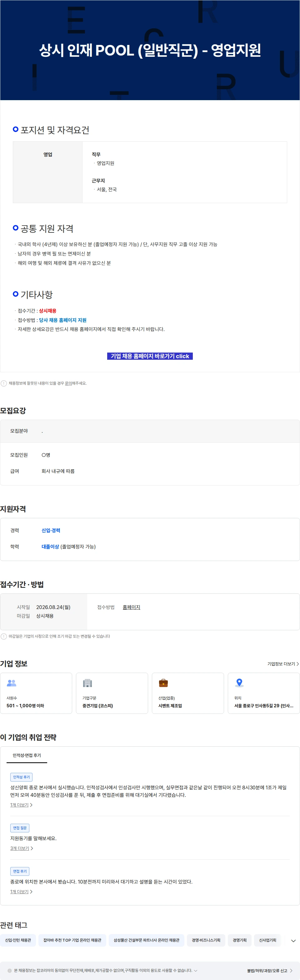Click the grey circle icon in footer notice

(9, 971)
